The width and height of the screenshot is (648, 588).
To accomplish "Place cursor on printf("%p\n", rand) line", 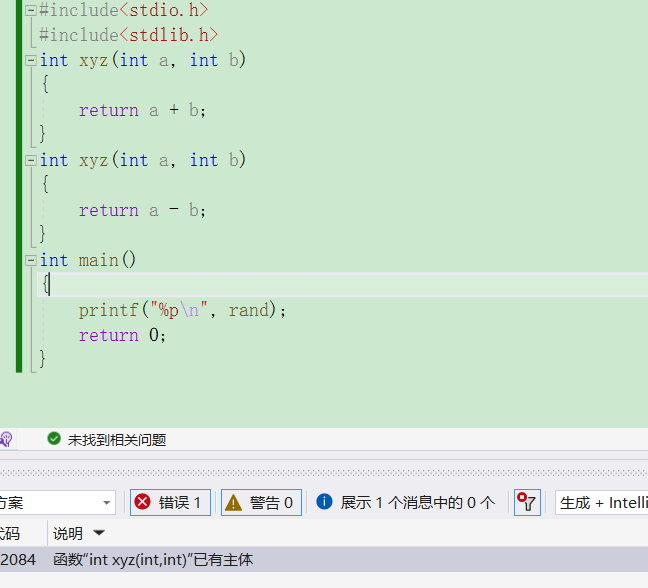I will (182, 310).
